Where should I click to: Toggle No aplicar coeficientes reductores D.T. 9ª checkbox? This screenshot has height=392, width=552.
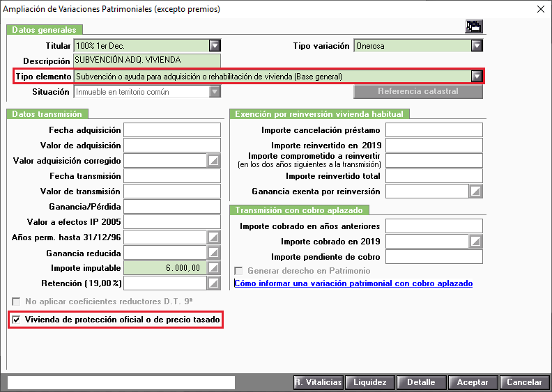[16, 301]
